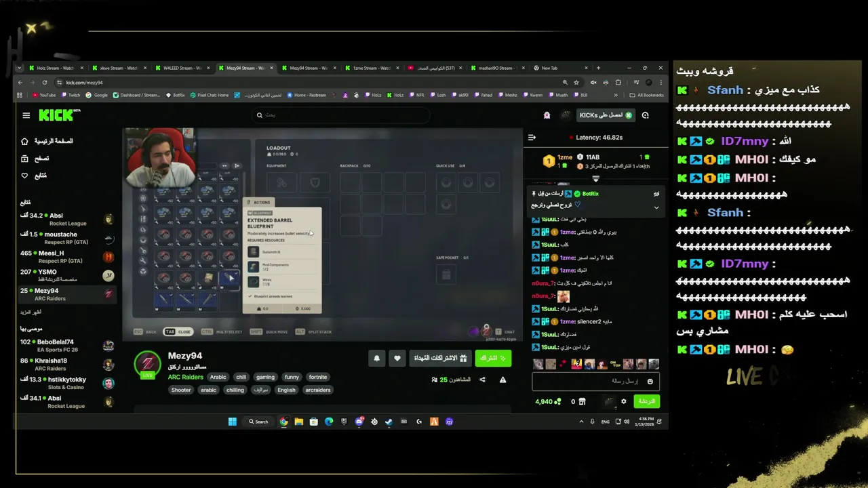
Task: Click the ARC Raiders category link
Action: [185, 377]
